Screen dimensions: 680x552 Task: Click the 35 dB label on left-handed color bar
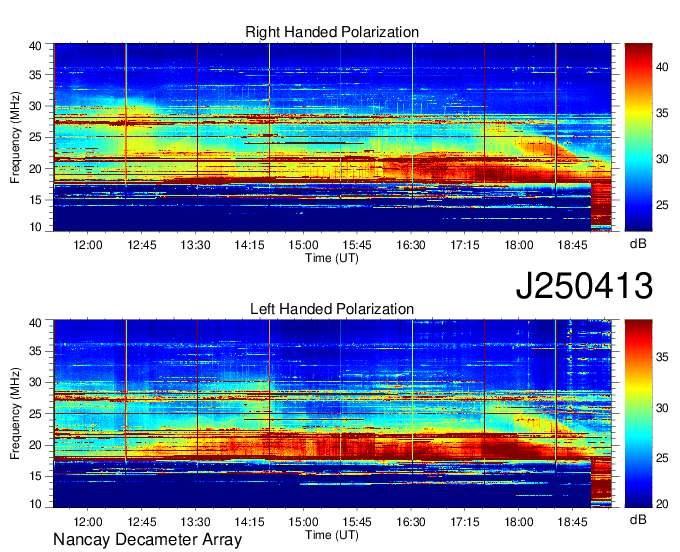[662, 357]
